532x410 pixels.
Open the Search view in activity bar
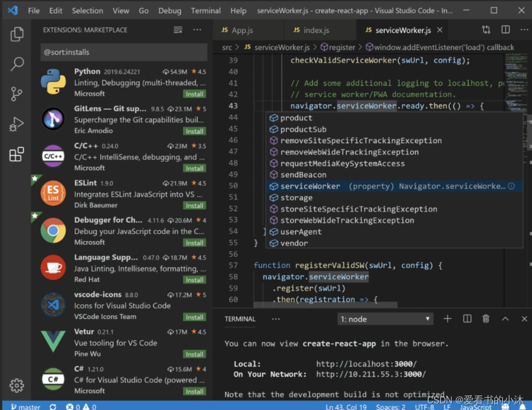pos(17,64)
